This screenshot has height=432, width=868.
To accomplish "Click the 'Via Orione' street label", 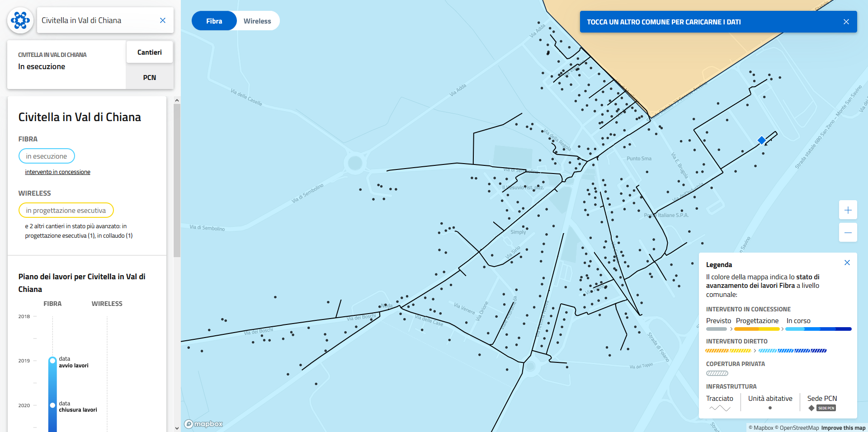I will [x=482, y=311].
